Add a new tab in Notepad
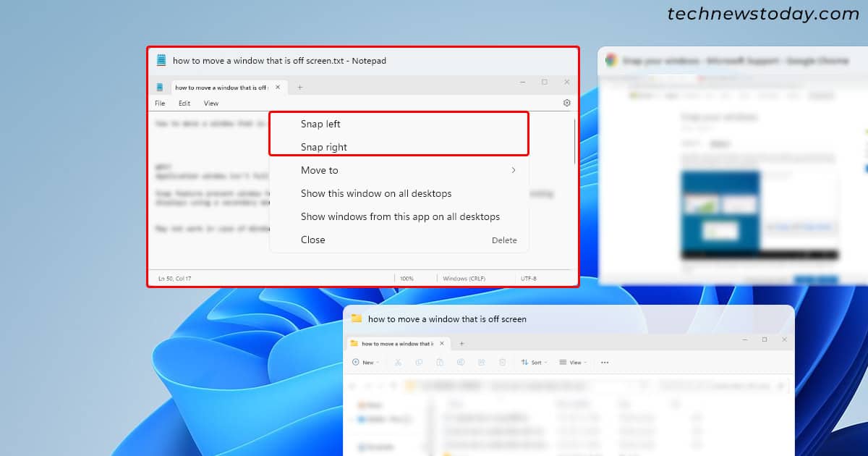868x456 pixels. click(x=300, y=88)
